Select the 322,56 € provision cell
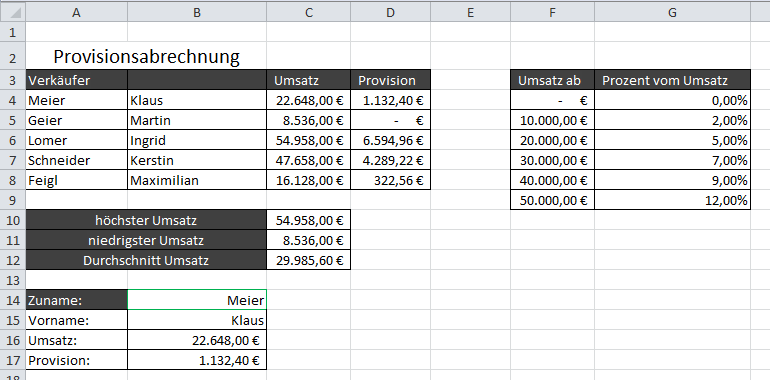The width and height of the screenshot is (770, 380). (x=390, y=180)
